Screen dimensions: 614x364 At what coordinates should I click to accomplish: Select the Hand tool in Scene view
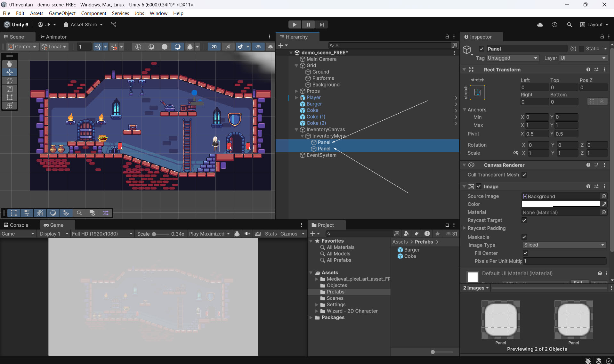(x=10, y=64)
